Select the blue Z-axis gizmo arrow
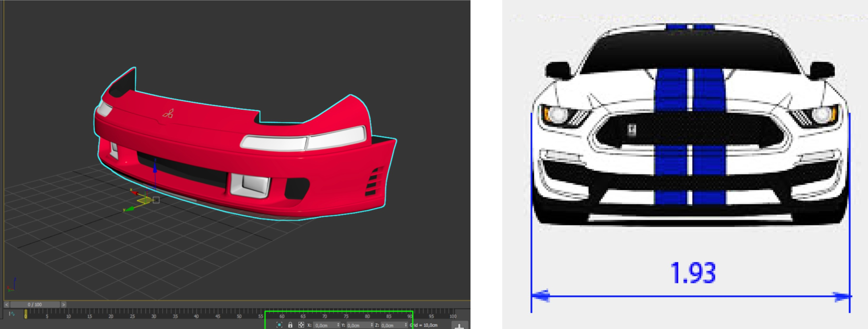868x329 pixels. point(155,168)
